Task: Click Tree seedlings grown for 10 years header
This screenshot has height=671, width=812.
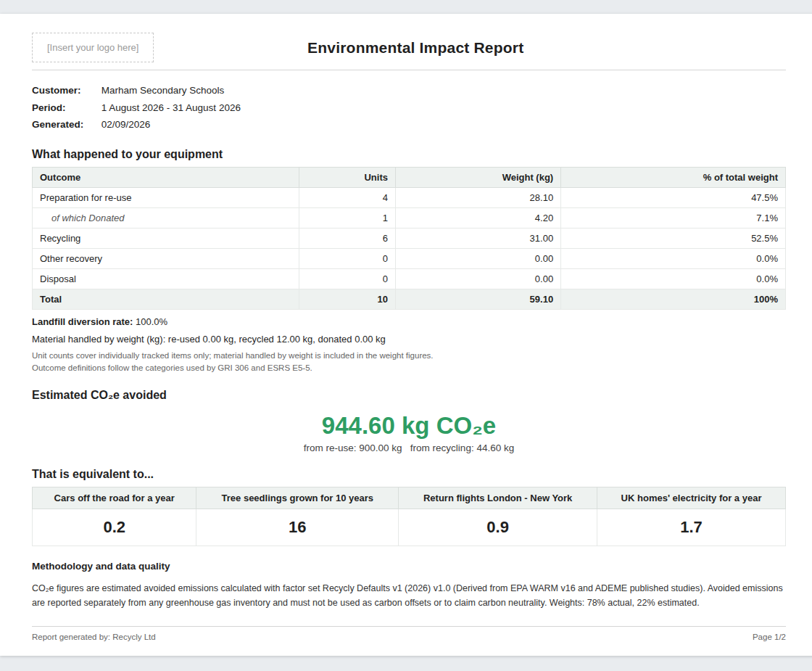Action: click(x=297, y=498)
